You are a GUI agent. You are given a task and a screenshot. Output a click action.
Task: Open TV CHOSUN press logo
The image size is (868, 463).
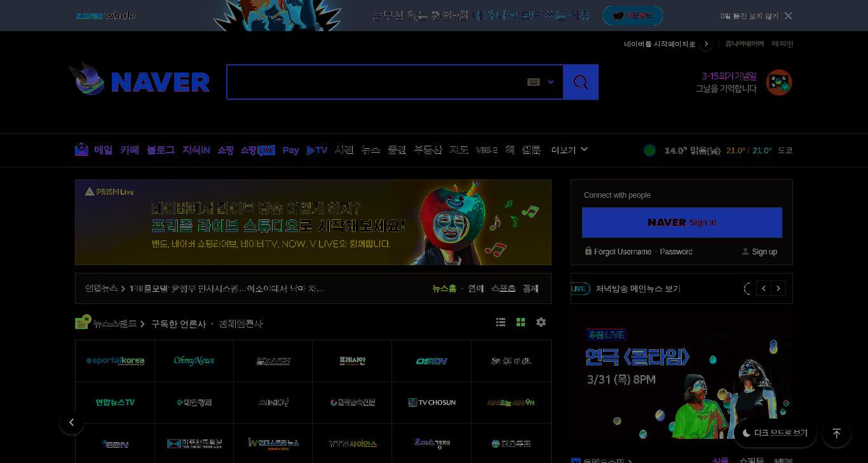click(431, 402)
